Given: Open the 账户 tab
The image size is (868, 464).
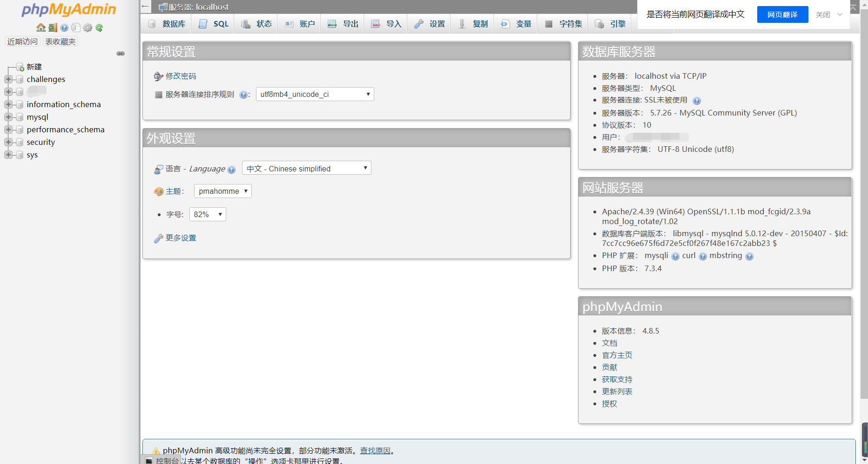Looking at the screenshot, I should (x=299, y=24).
